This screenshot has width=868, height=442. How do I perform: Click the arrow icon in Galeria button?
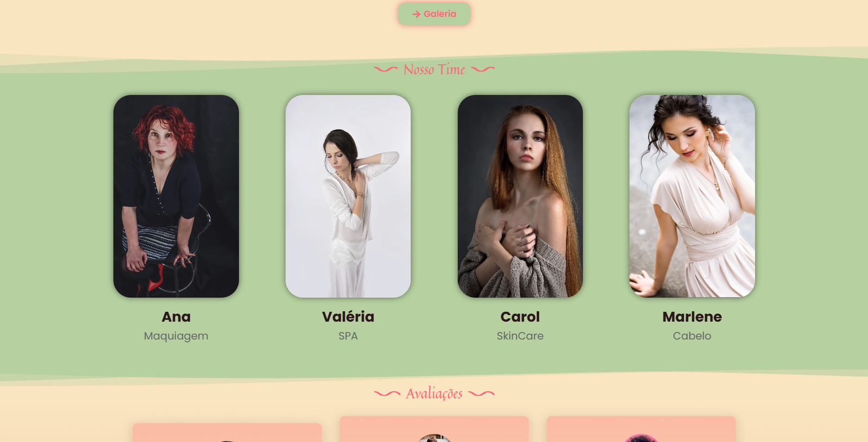416,14
